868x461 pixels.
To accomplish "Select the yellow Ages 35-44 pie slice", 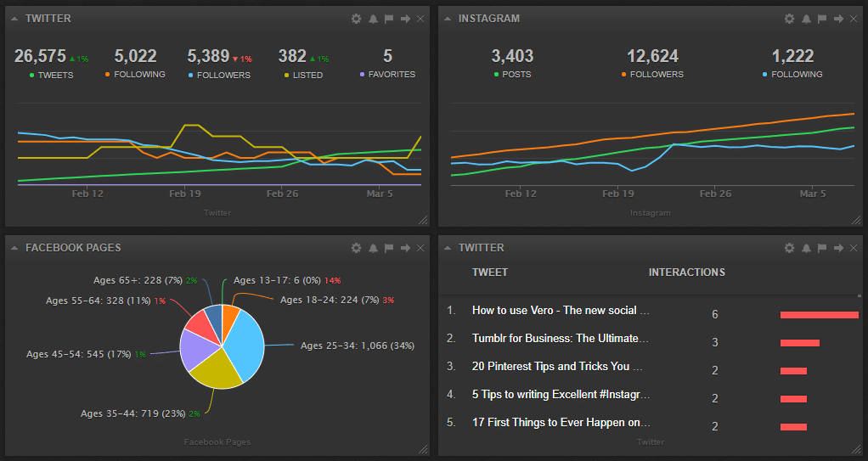I will pyautogui.click(x=217, y=371).
